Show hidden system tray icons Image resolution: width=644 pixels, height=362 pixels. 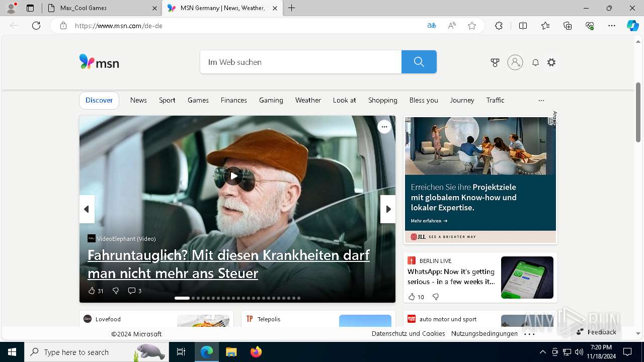(542, 352)
